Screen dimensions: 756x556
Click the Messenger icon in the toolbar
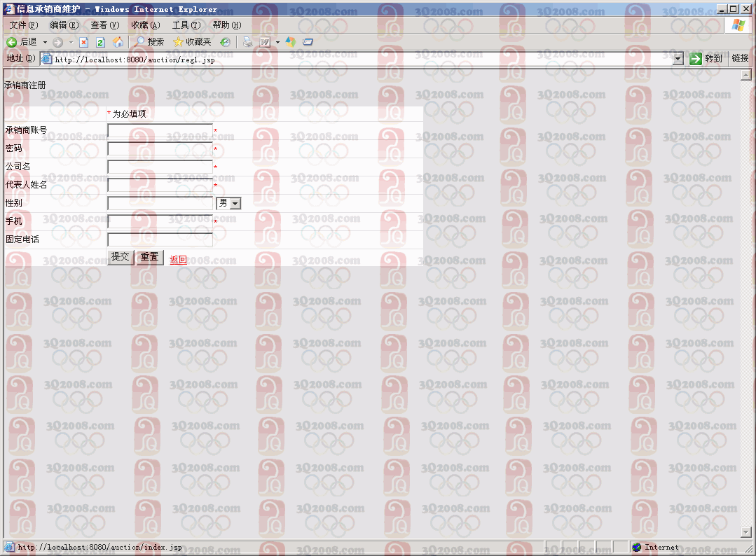290,43
